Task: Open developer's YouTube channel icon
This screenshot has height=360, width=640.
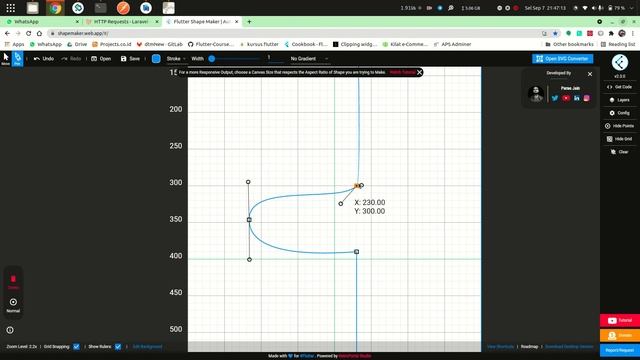Action: pos(566,98)
